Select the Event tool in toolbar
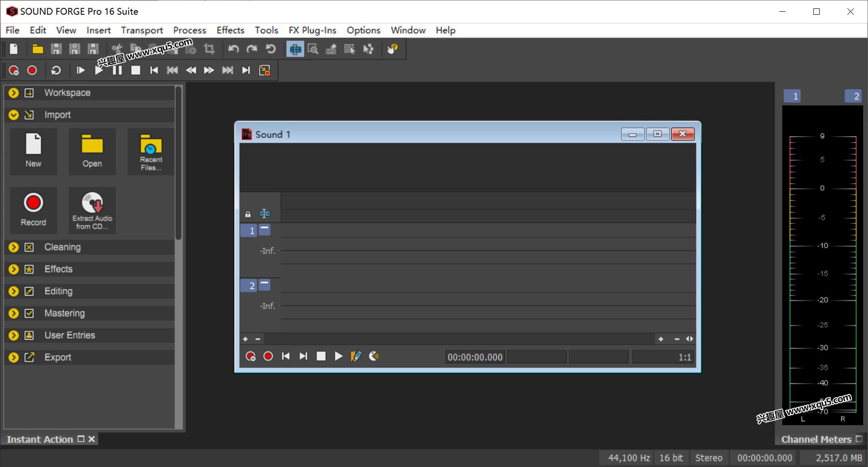Image resolution: width=868 pixels, height=467 pixels. tap(349, 49)
